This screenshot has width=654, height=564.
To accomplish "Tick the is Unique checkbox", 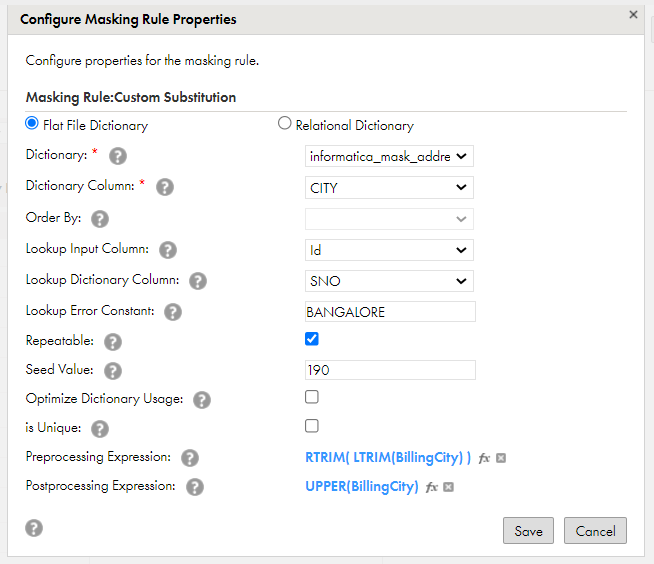I will tap(312, 426).
